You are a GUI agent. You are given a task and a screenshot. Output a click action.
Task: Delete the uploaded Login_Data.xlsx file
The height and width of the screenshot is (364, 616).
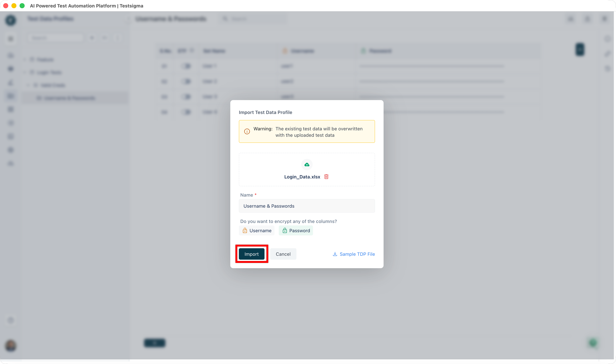(x=326, y=177)
